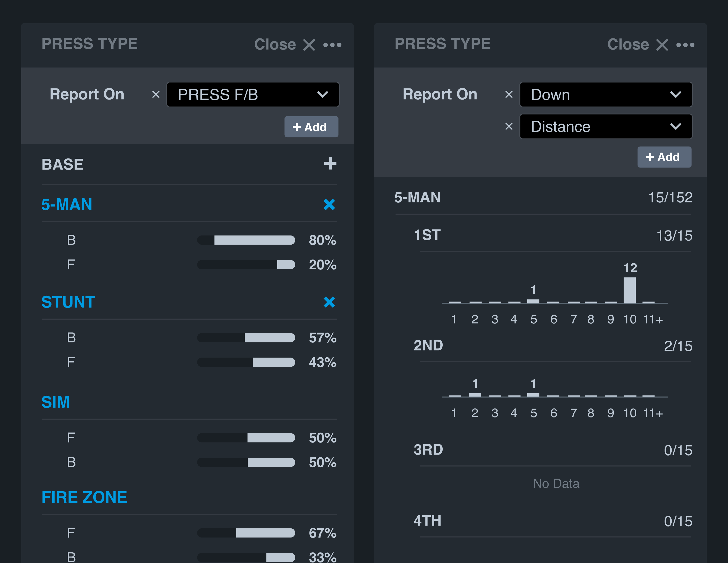The image size is (728, 563).
Task: Click the 43% value under STUNT
Action: pyautogui.click(x=323, y=362)
